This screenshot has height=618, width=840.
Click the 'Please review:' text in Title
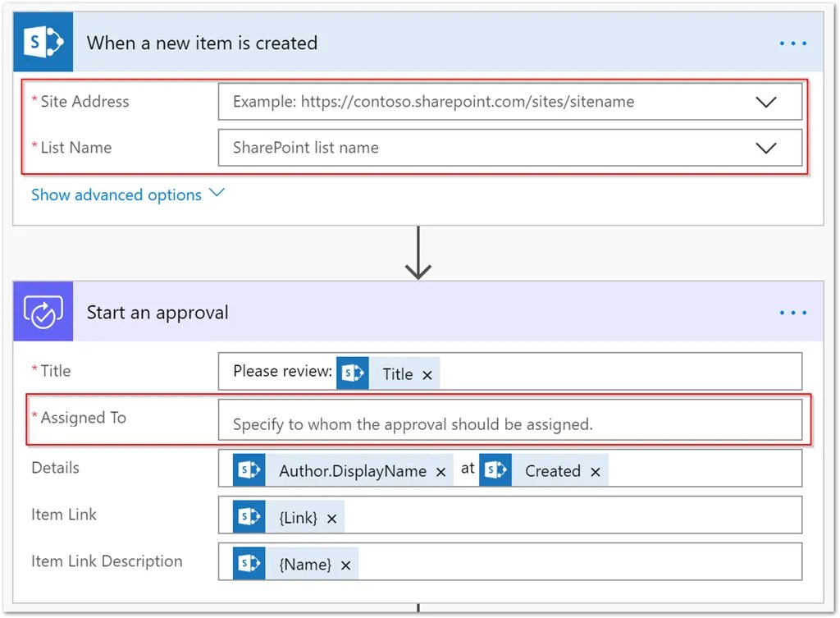pyautogui.click(x=282, y=371)
